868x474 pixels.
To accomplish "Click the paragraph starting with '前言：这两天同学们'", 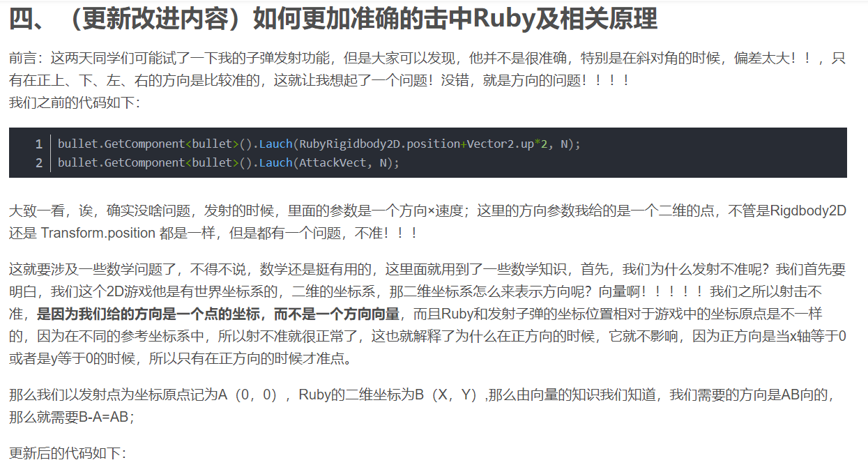I will pyautogui.click(x=427, y=70).
